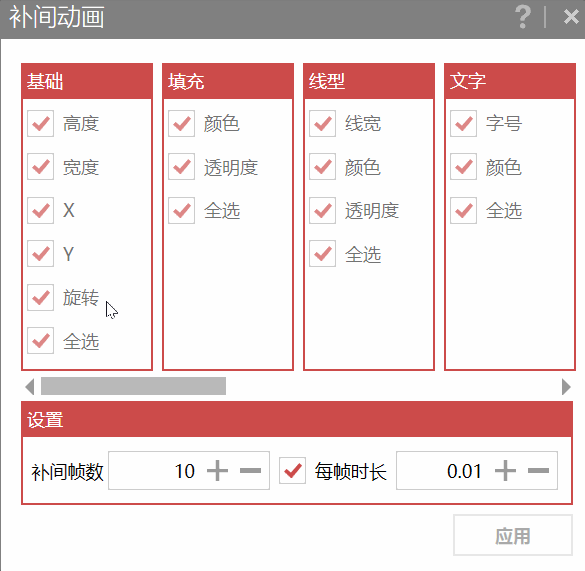Toggle the X position checkbox
The image size is (585, 571).
pyautogui.click(x=41, y=210)
